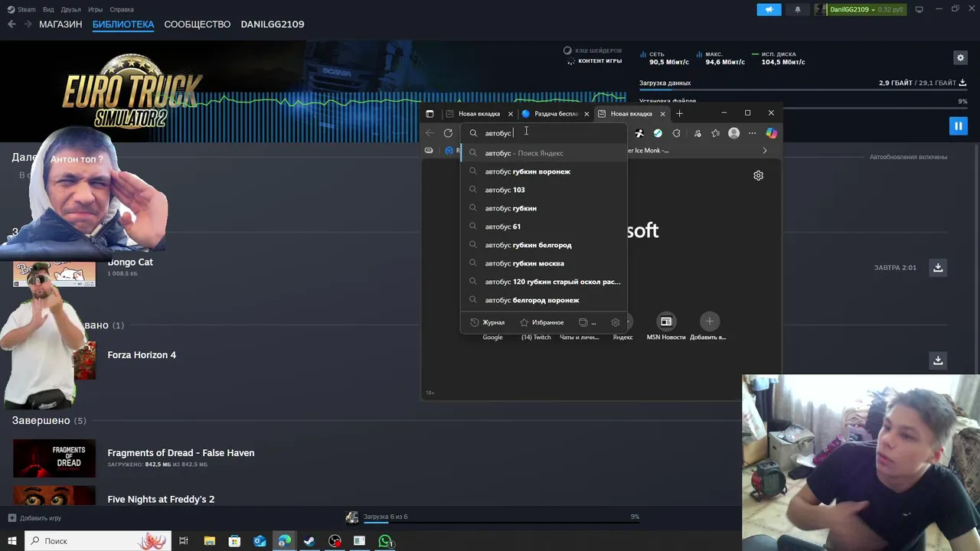The height and width of the screenshot is (551, 980).
Task: Open WhatsApp from the taskbar
Action: [x=385, y=541]
